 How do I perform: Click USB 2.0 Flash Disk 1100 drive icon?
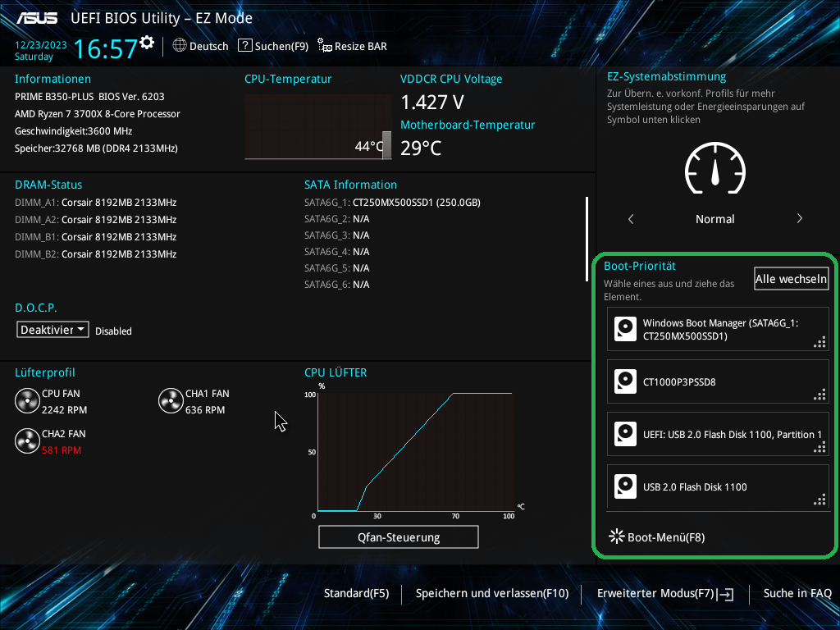pos(625,486)
